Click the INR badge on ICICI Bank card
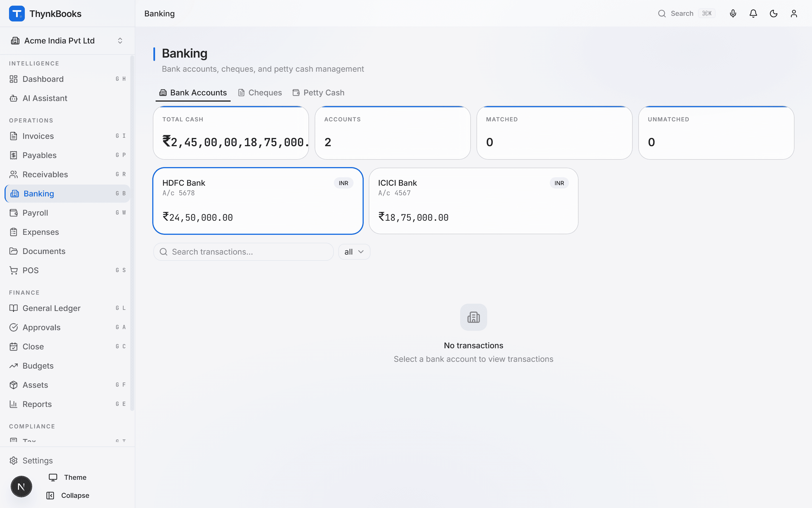 [x=559, y=183]
